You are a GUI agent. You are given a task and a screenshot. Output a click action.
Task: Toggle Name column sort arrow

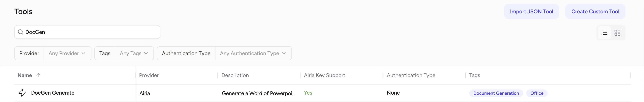pos(38,75)
